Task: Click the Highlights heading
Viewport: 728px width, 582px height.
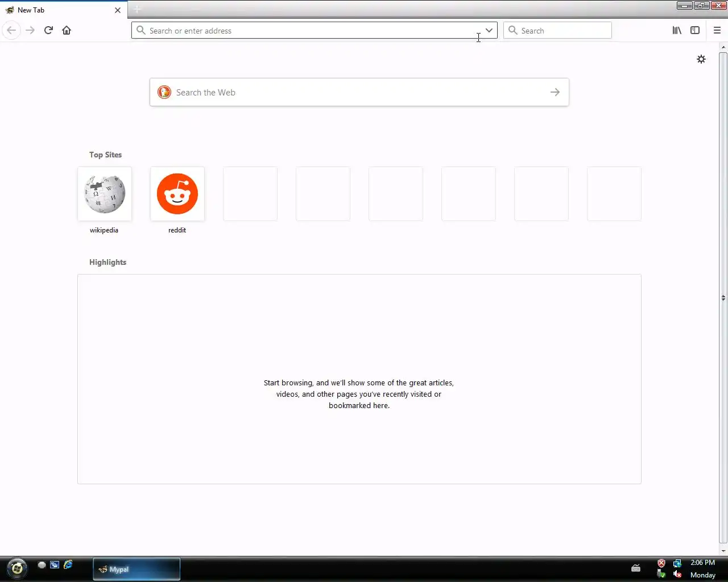Action: coord(108,262)
